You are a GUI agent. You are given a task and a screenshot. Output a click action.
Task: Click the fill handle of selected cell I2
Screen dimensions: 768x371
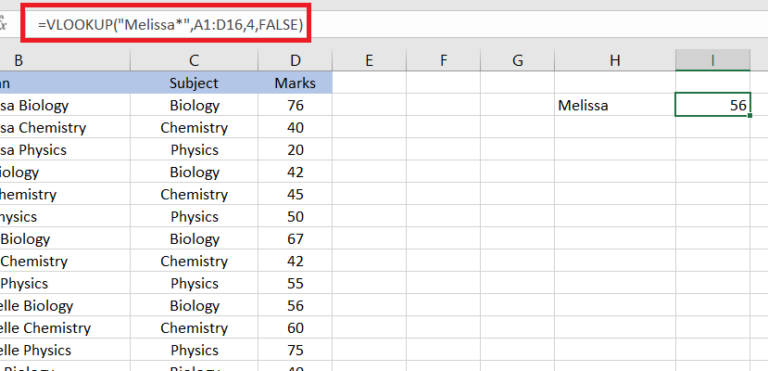750,116
